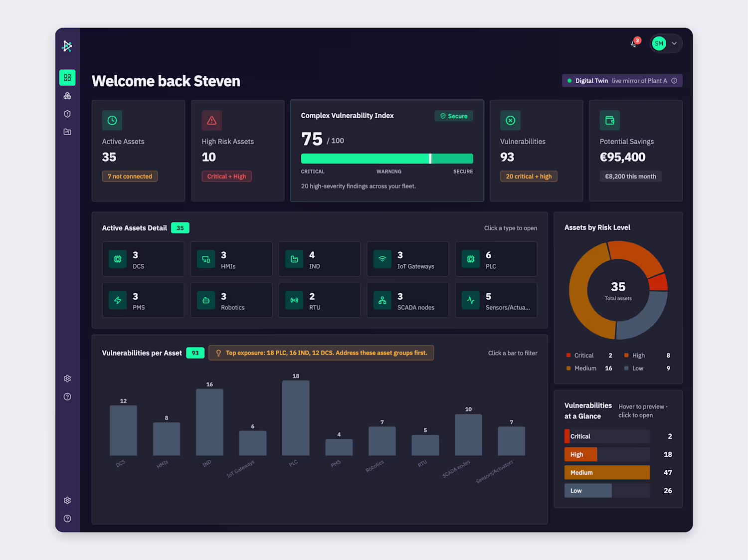Click the '20 critical + high' badge
748x560 pixels.
[529, 177]
